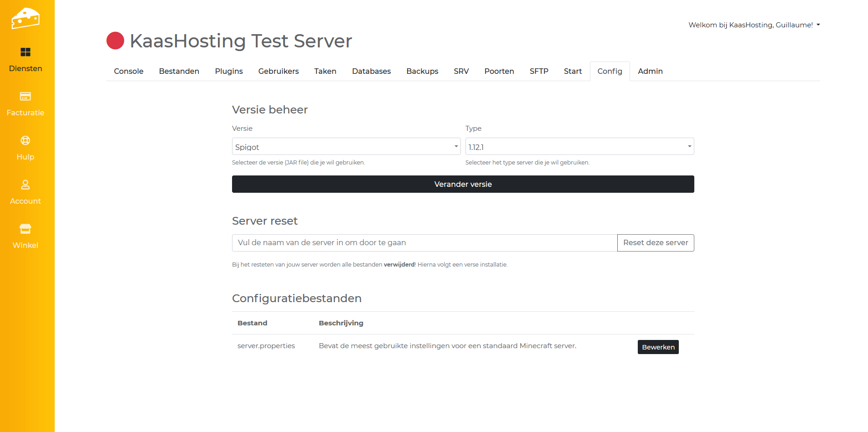The width and height of the screenshot is (868, 432).
Task: Open the Guillaume welcome user menu
Action: point(754,25)
